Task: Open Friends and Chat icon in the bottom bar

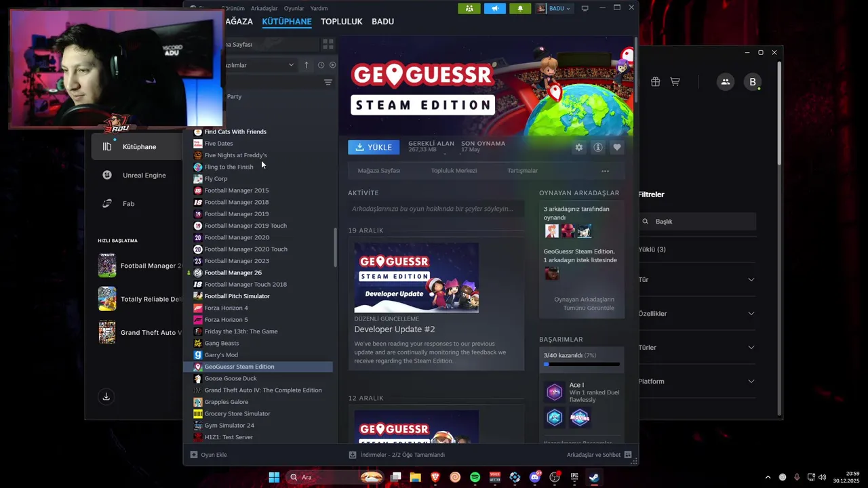Action: coord(628,455)
